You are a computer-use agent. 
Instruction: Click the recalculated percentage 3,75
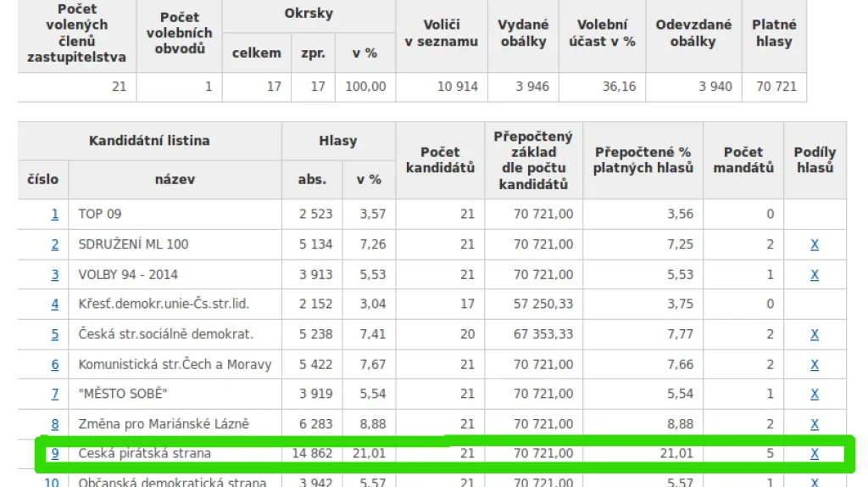point(681,305)
